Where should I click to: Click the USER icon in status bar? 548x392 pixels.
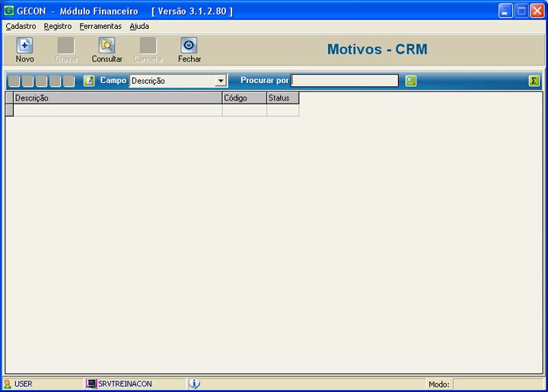point(8,384)
